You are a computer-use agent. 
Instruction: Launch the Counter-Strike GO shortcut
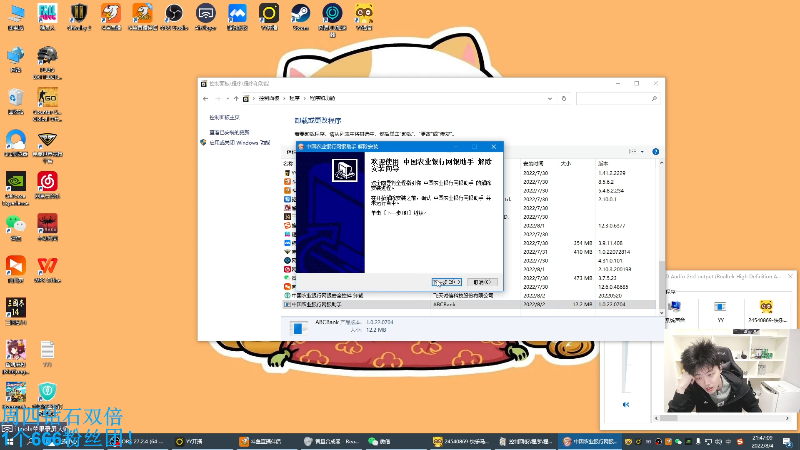click(47, 105)
